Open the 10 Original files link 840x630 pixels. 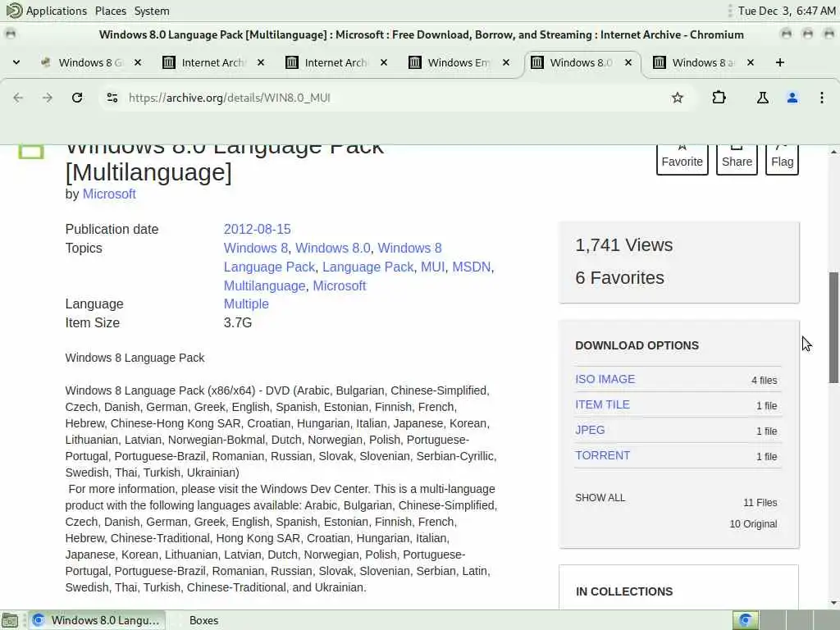click(x=753, y=524)
